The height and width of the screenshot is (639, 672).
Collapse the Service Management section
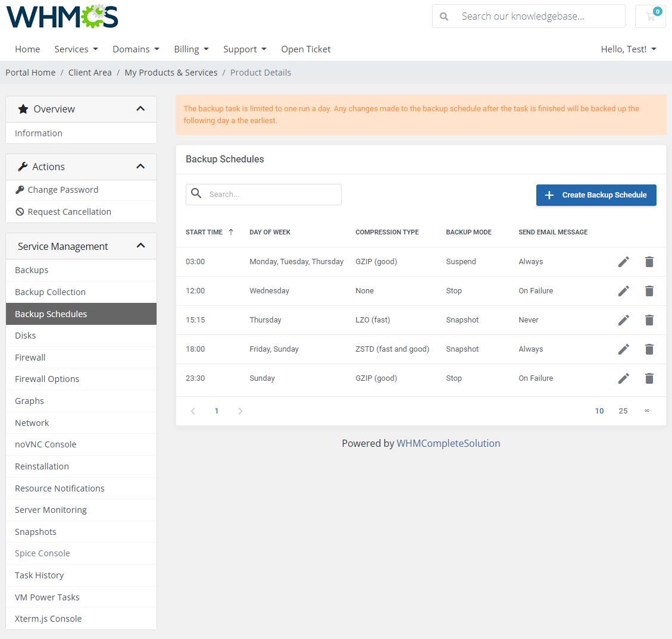coord(141,245)
